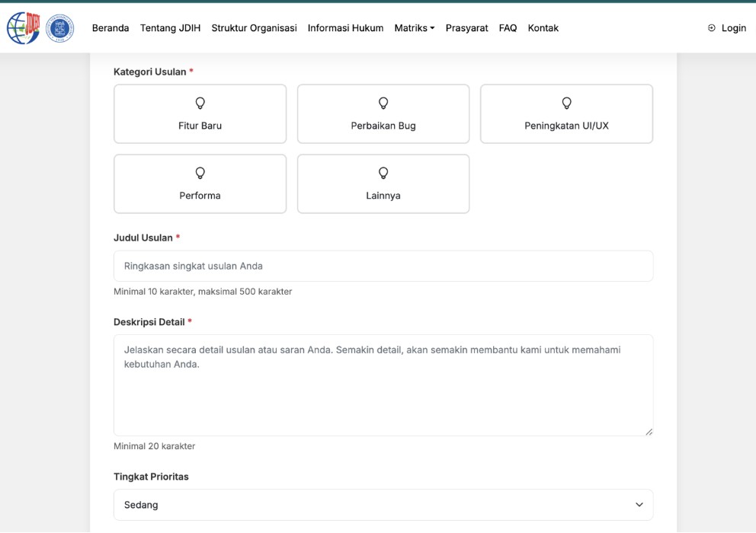Click the JDIH globe logo

[23, 28]
